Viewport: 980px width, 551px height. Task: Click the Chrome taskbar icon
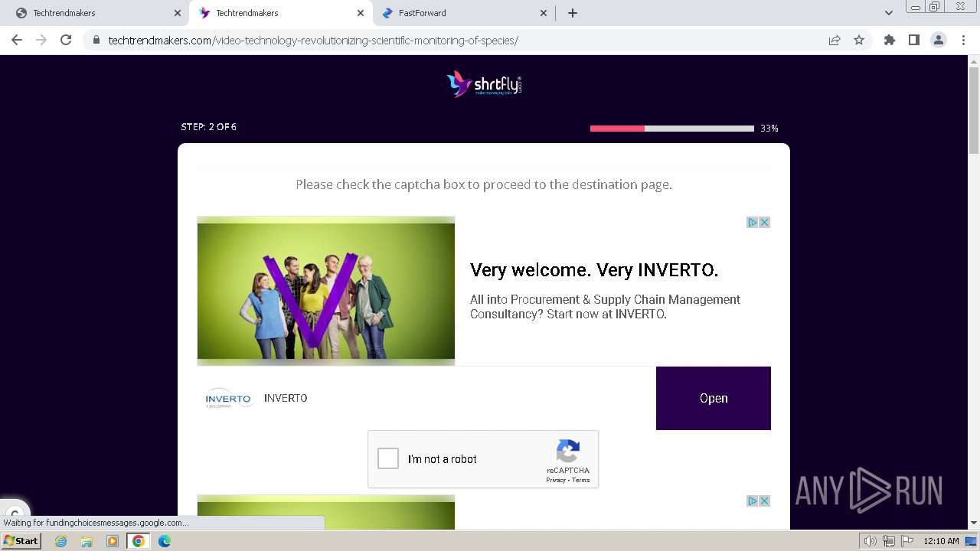click(139, 541)
